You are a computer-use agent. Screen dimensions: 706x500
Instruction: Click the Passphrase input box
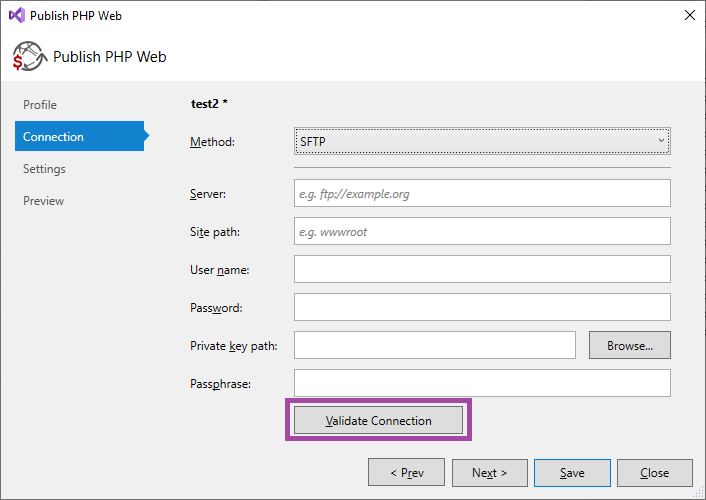coord(482,383)
